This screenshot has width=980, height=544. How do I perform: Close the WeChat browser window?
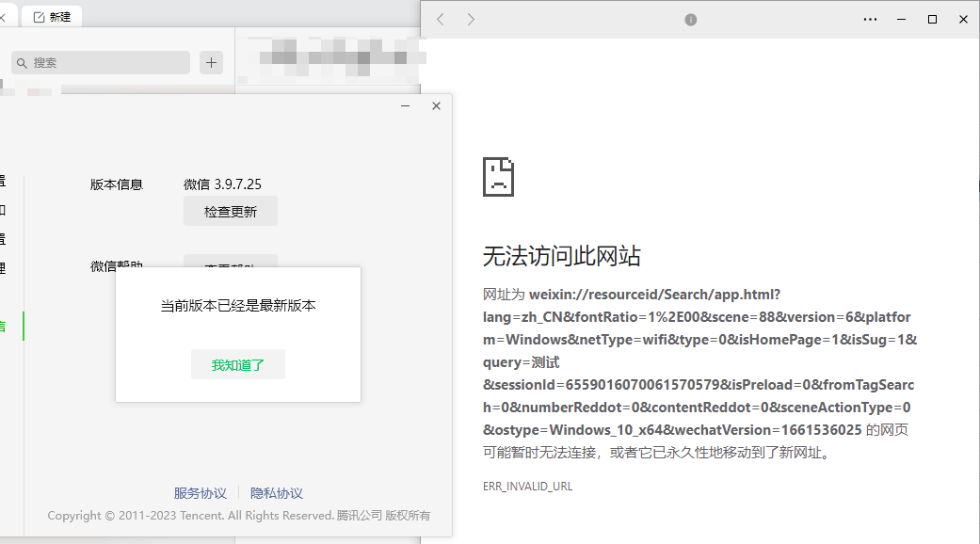click(963, 20)
